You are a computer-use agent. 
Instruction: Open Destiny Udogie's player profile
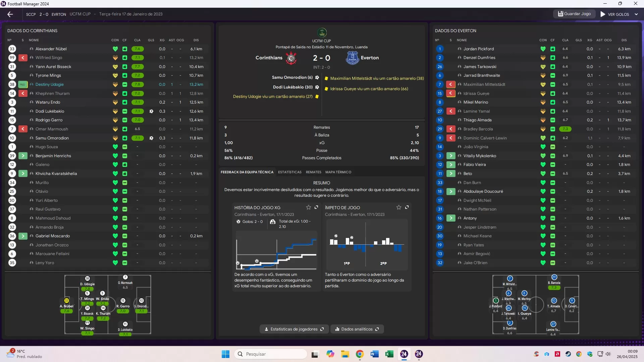[50, 84]
